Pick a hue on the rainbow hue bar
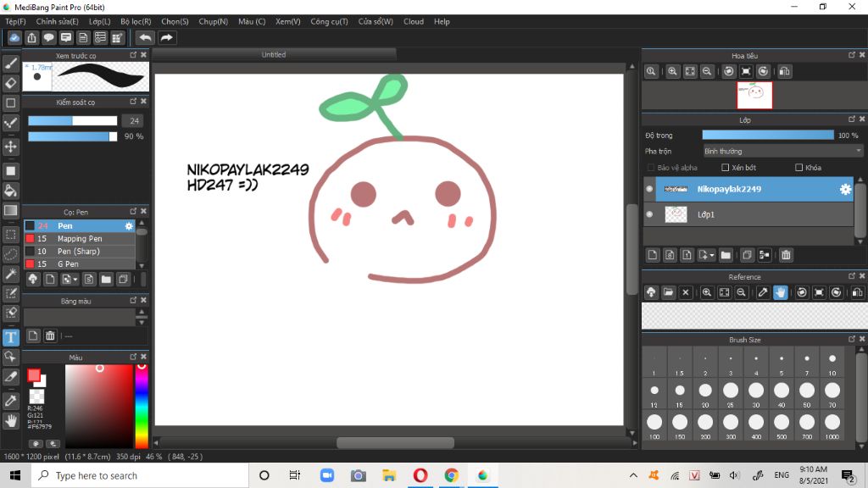Screen dimensions: 868x488 click(x=142, y=406)
